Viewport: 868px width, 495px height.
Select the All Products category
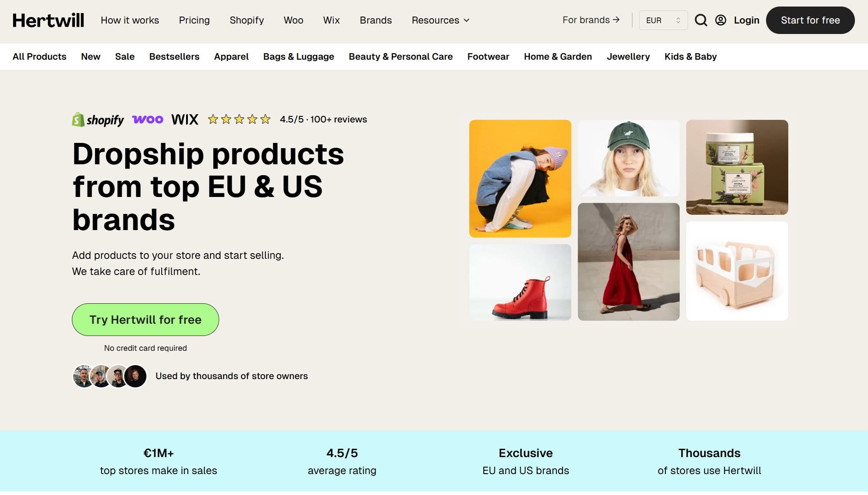(x=40, y=57)
